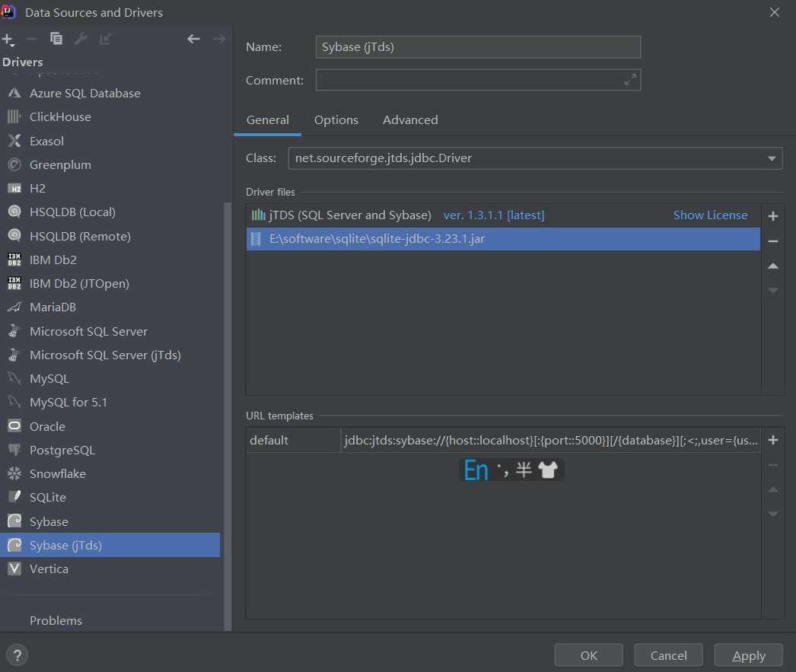Click the Microsoft SQL Server driver icon
The height and width of the screenshot is (672, 796).
(14, 331)
